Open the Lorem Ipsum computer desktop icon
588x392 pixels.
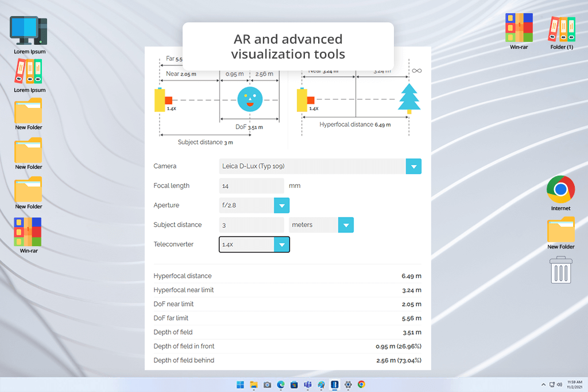[x=29, y=35]
